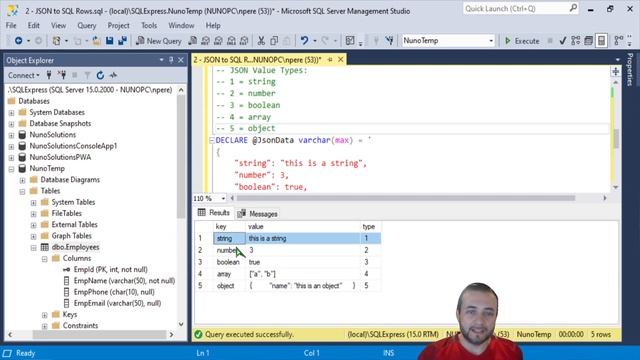Click the Display Estimated Execution Plan icon
The height and width of the screenshot is (360, 640).
coord(576,41)
